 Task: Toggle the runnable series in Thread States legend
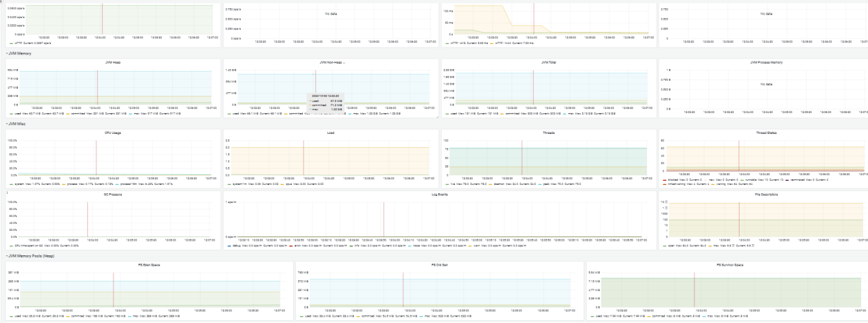[x=751, y=179]
